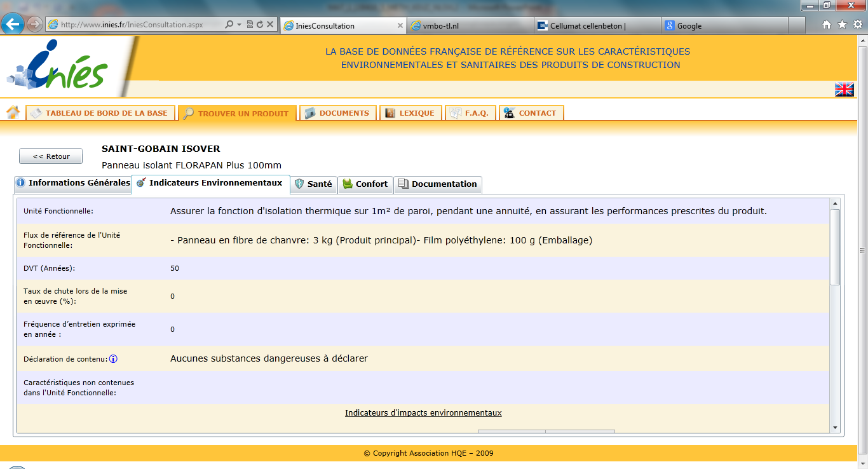Open browser Tools gear icon
Screen dimensions: 868x469
click(857, 25)
